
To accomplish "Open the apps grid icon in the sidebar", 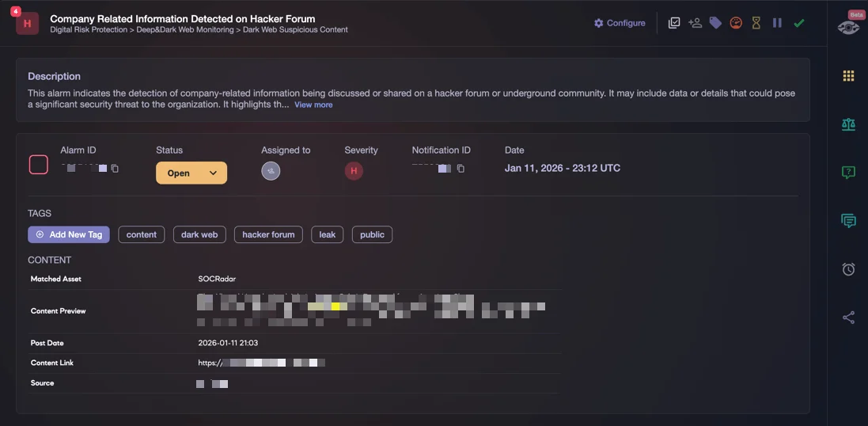I will point(848,76).
